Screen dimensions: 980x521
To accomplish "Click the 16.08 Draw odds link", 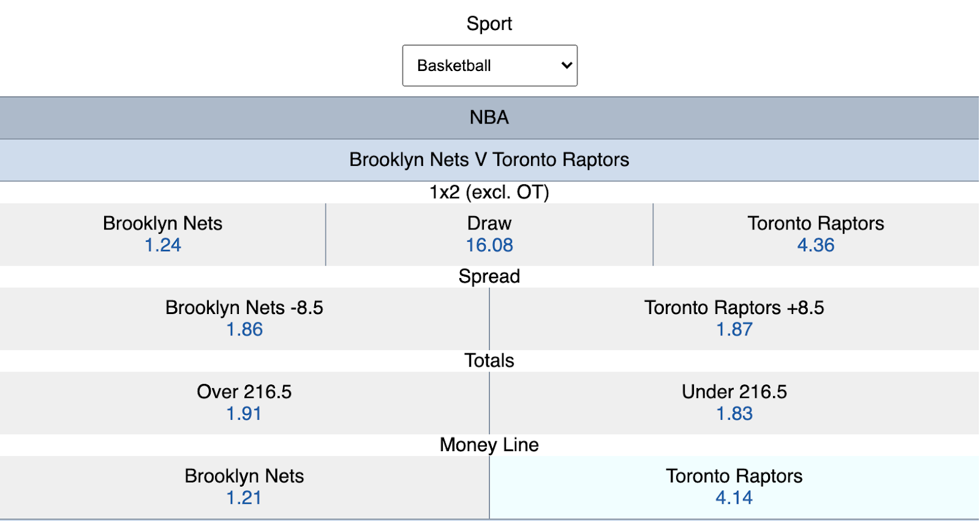I will click(x=489, y=245).
